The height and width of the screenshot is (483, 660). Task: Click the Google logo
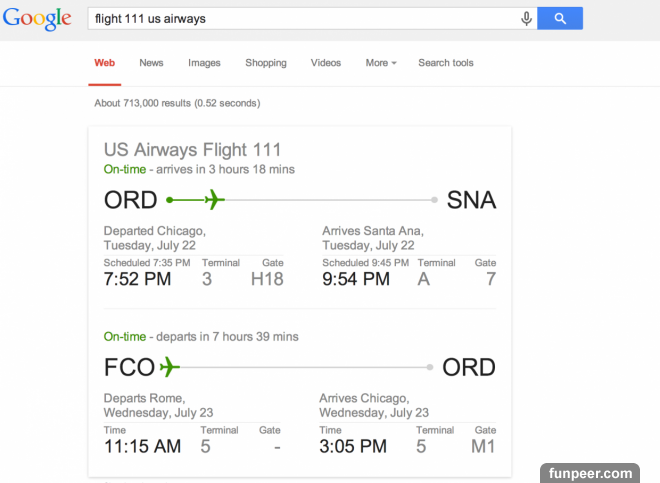37,19
